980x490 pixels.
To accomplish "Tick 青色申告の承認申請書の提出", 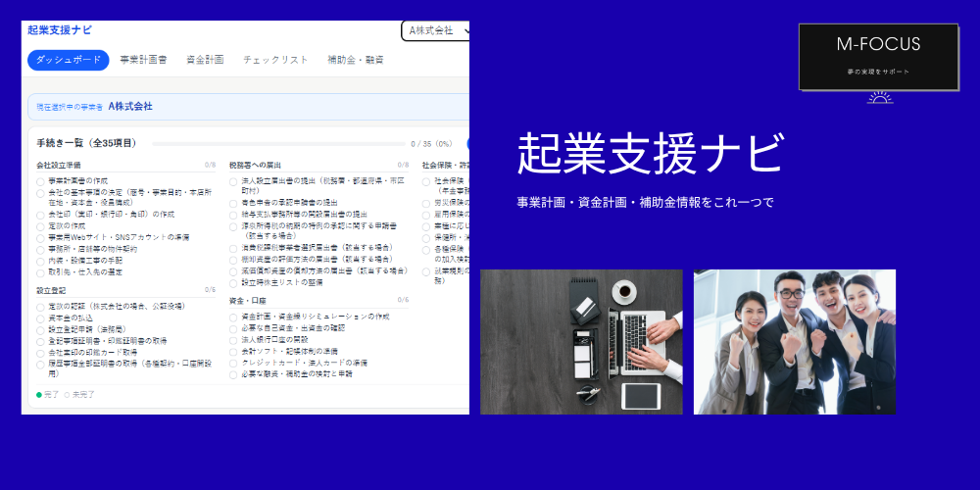I will pos(233,203).
